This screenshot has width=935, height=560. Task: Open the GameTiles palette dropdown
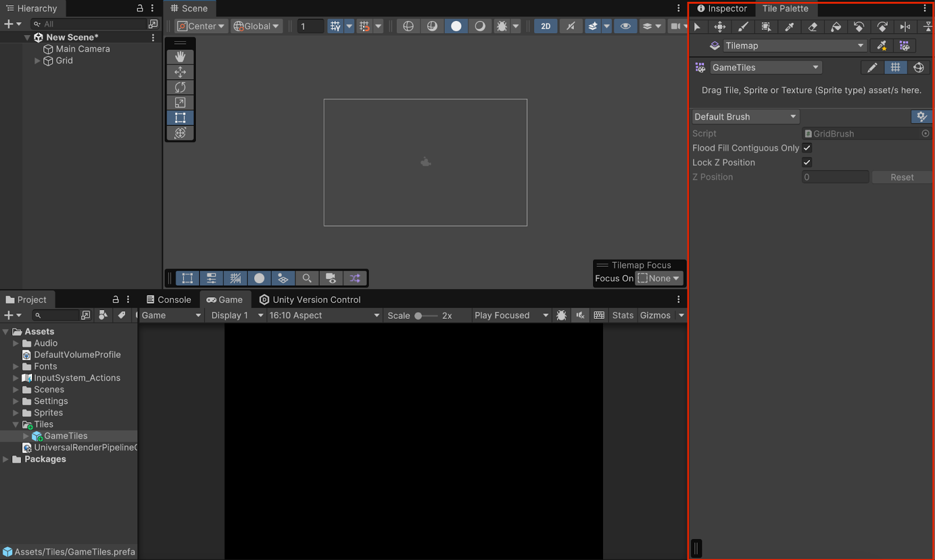pyautogui.click(x=766, y=68)
